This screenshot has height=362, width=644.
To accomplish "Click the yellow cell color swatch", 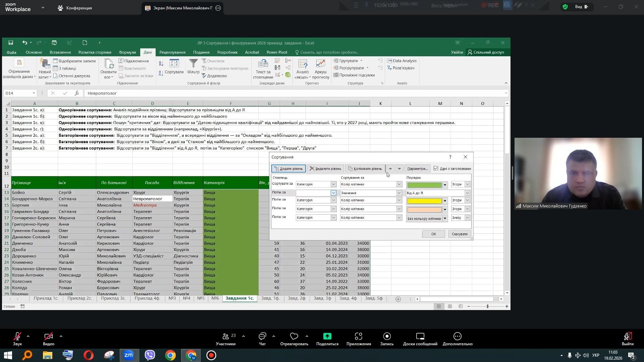I will (424, 201).
